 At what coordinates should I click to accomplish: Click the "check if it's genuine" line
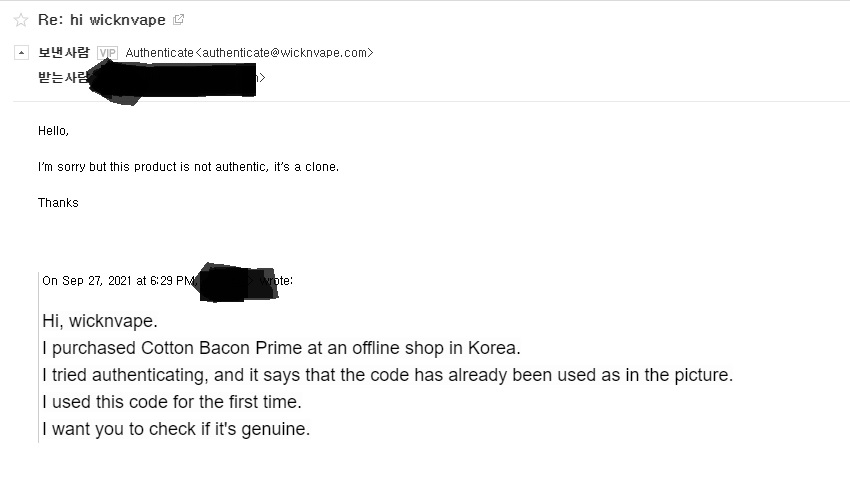click(176, 429)
